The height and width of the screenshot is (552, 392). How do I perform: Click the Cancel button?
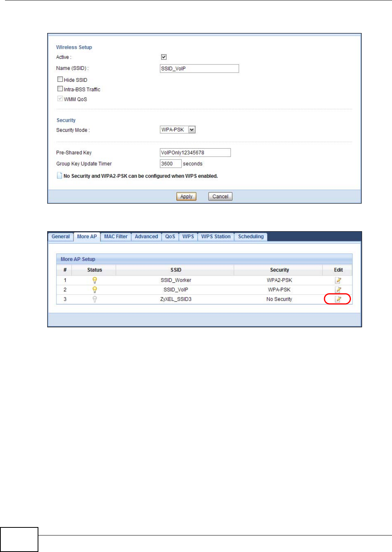pyautogui.click(x=220, y=196)
